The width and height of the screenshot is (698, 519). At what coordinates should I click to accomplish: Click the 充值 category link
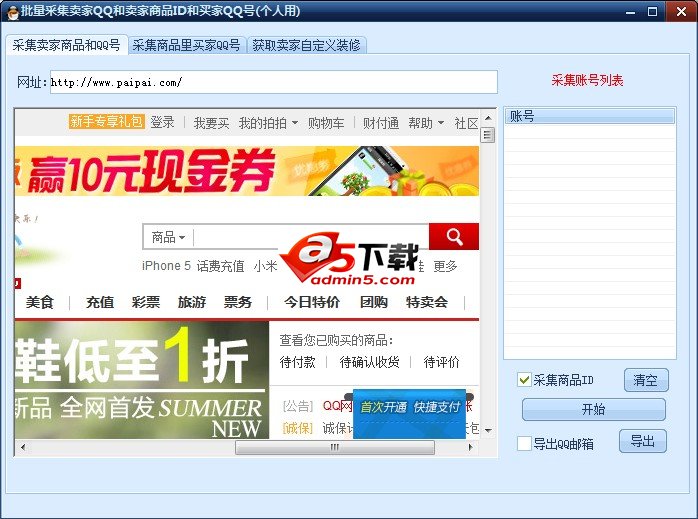point(100,302)
